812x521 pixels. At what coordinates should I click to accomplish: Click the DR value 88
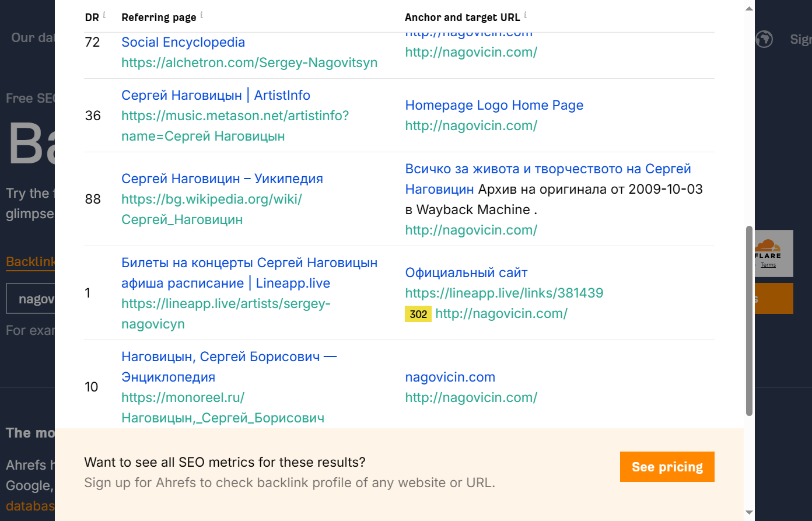tap(93, 199)
